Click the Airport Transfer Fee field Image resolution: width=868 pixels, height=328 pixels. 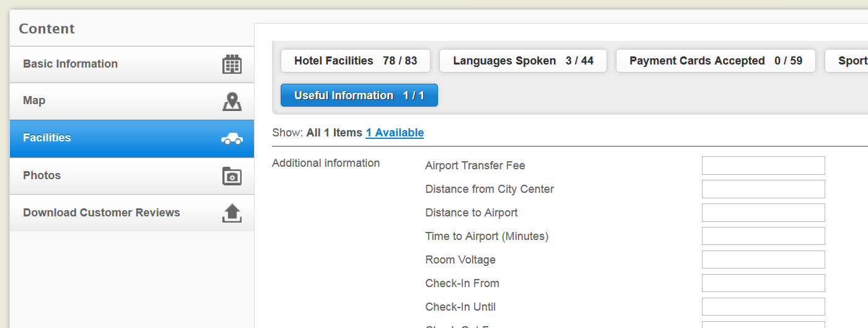click(x=763, y=166)
